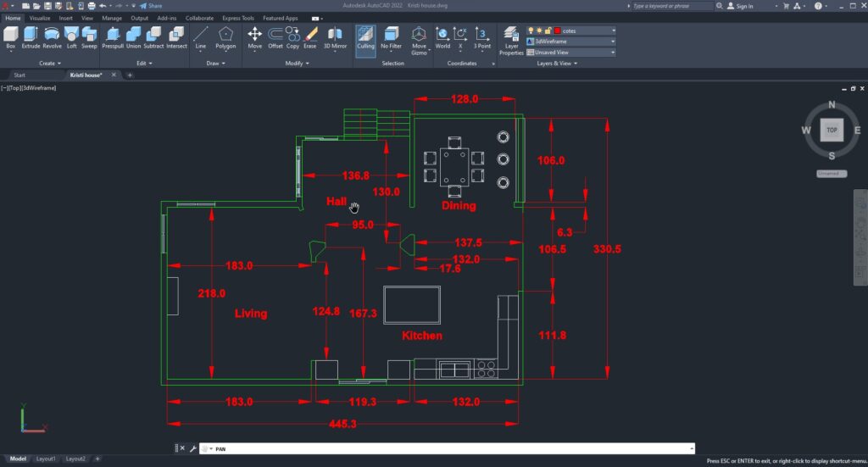Click the Share button
This screenshot has width=868, height=467.
pyautogui.click(x=151, y=6)
